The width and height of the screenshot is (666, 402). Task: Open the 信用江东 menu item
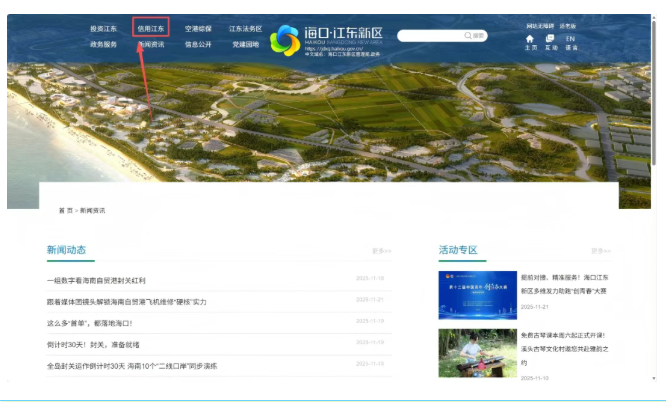click(151, 29)
